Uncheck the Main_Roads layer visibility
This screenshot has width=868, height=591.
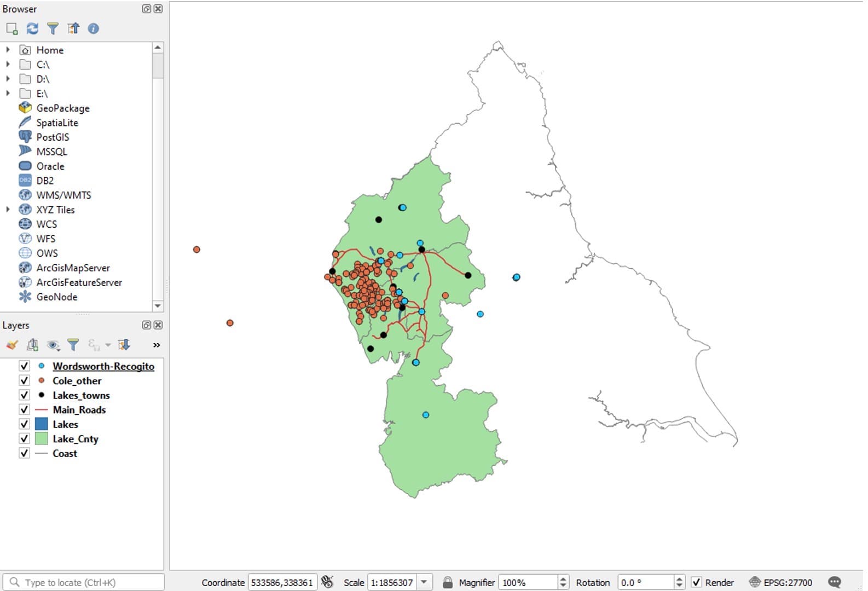[24, 409]
